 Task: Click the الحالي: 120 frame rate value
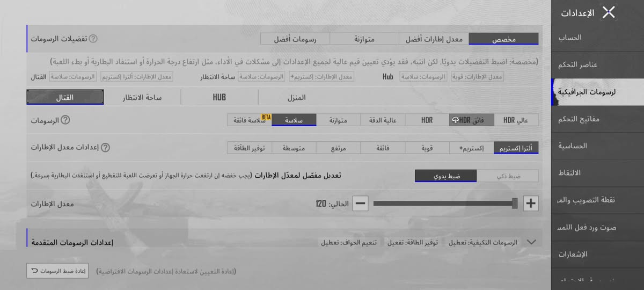[x=332, y=204]
